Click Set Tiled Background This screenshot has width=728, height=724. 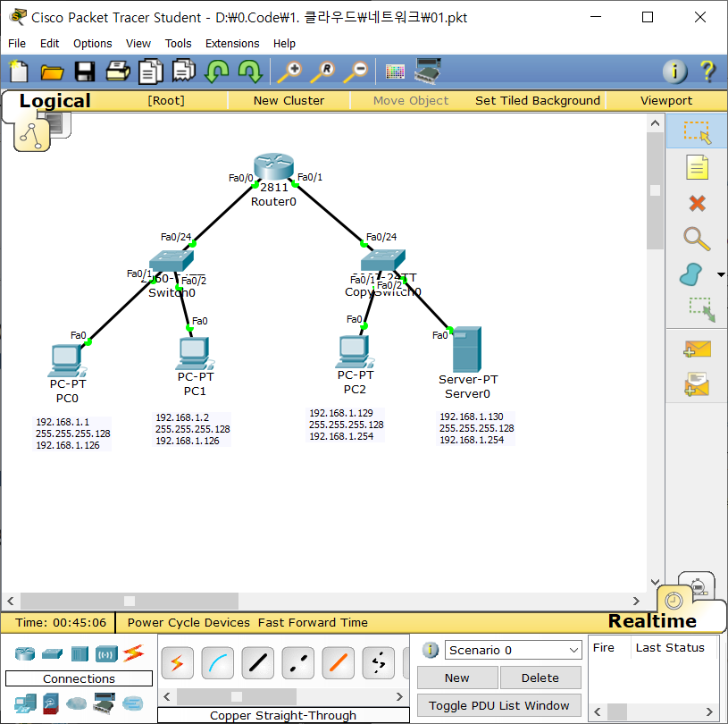click(x=537, y=100)
